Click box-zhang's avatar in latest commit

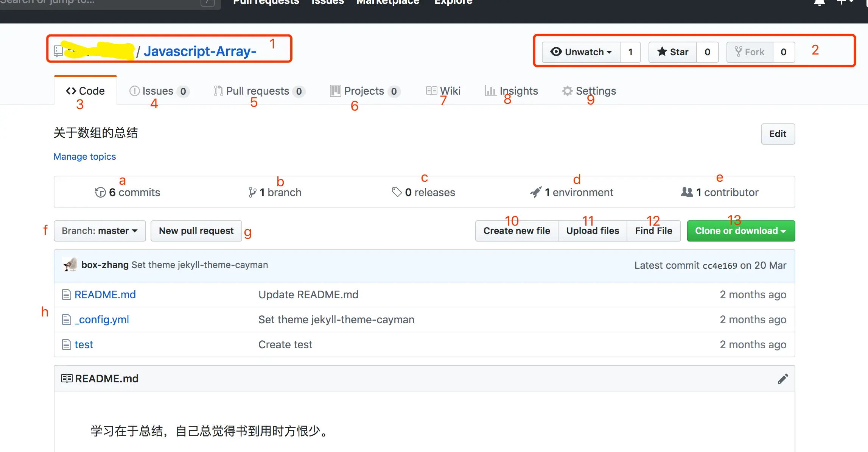tap(70, 265)
